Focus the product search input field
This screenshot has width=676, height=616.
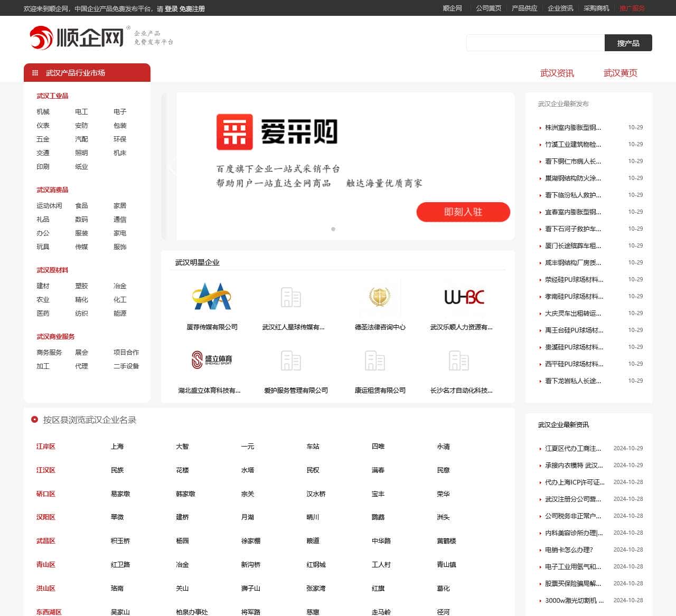536,43
